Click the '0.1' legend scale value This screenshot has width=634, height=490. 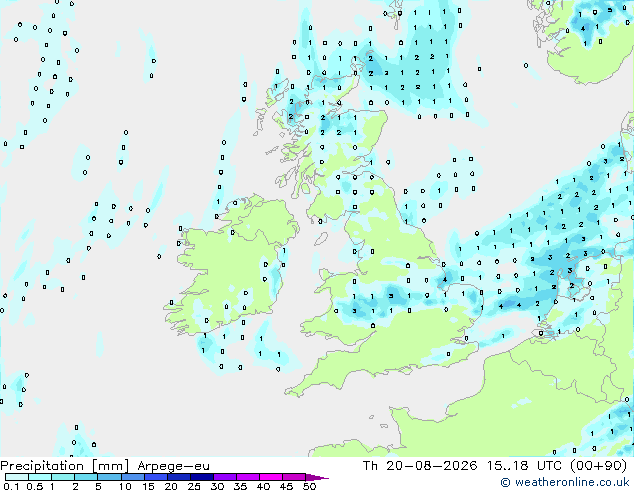pyautogui.click(x=11, y=486)
